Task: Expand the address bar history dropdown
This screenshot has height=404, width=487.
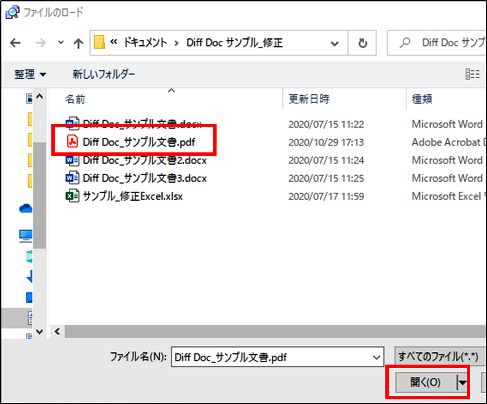Action: click(x=334, y=43)
